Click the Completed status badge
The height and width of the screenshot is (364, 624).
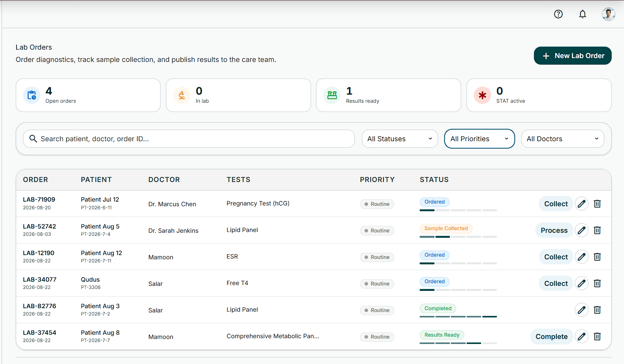438,308
